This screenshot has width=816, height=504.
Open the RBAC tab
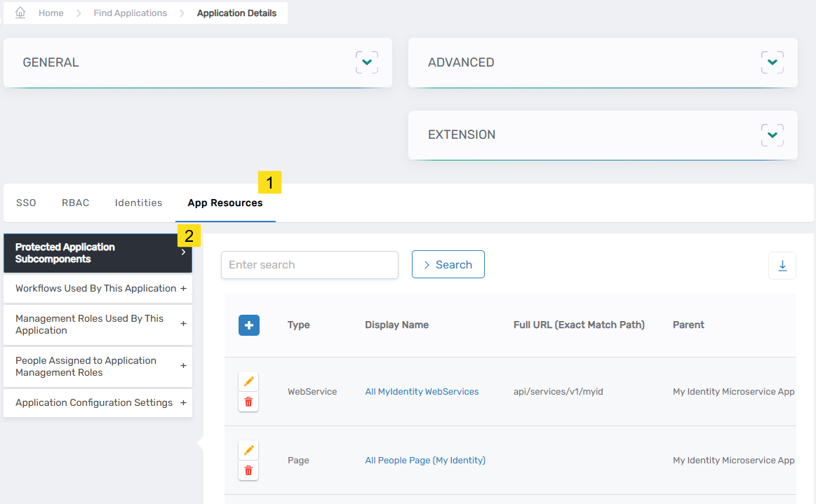[x=75, y=203]
